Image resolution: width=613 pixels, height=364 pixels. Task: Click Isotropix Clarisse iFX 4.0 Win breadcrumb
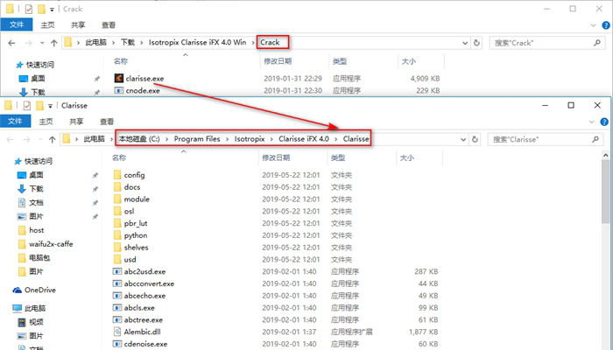pos(197,42)
